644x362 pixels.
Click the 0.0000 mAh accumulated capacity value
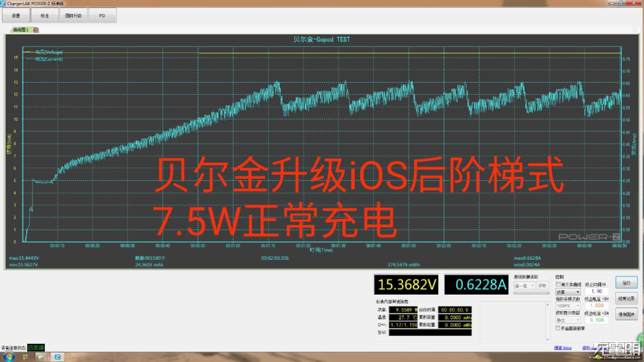coord(455,317)
